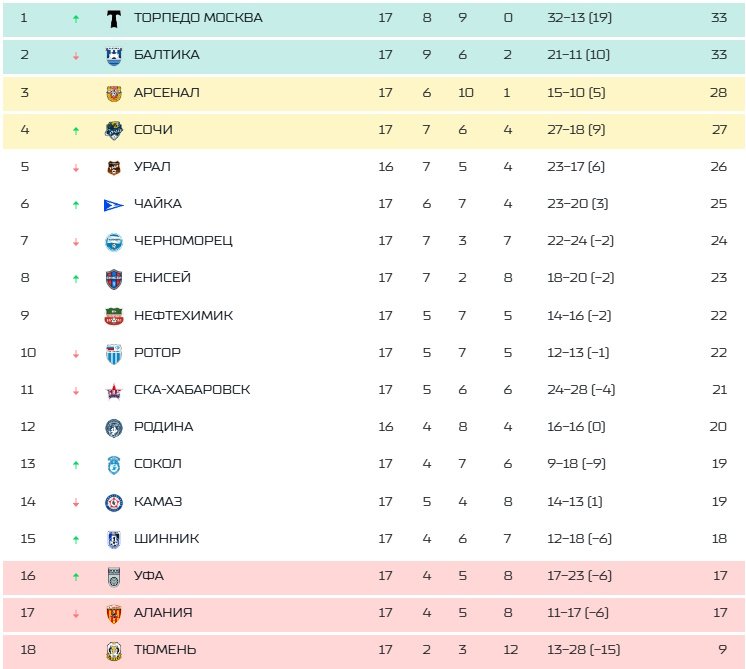Click the Шинник team name
Viewport: 746px width, 669px height.
(166, 539)
